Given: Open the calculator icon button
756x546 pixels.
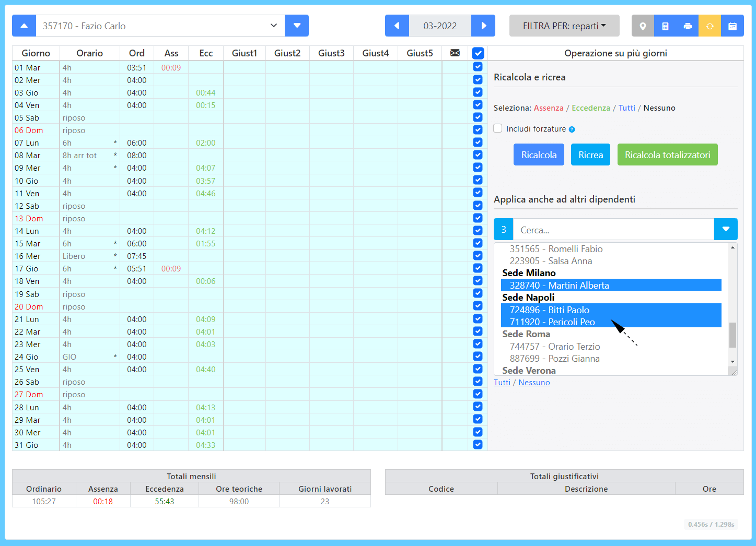Looking at the screenshot, I should pyautogui.click(x=665, y=26).
